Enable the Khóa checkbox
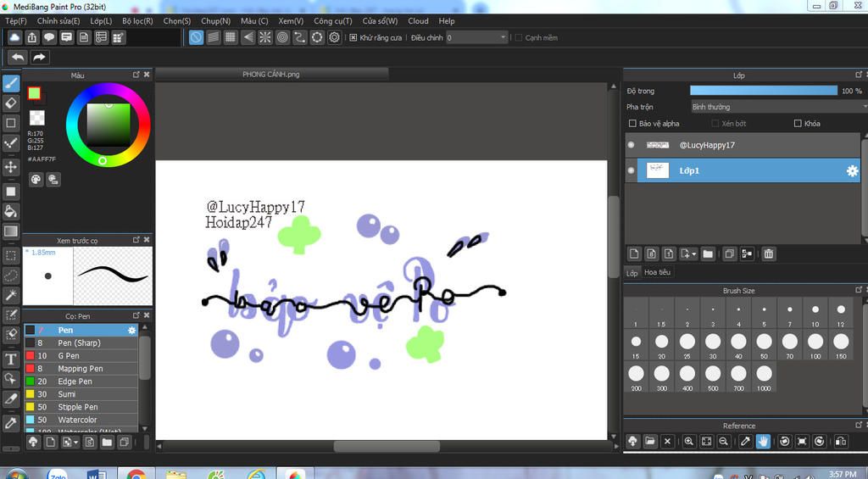Screen dimensions: 868x479 (x=798, y=124)
